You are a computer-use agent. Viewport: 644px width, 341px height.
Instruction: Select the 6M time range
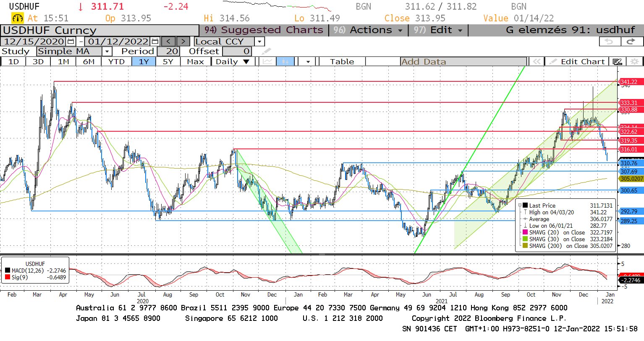tap(89, 62)
